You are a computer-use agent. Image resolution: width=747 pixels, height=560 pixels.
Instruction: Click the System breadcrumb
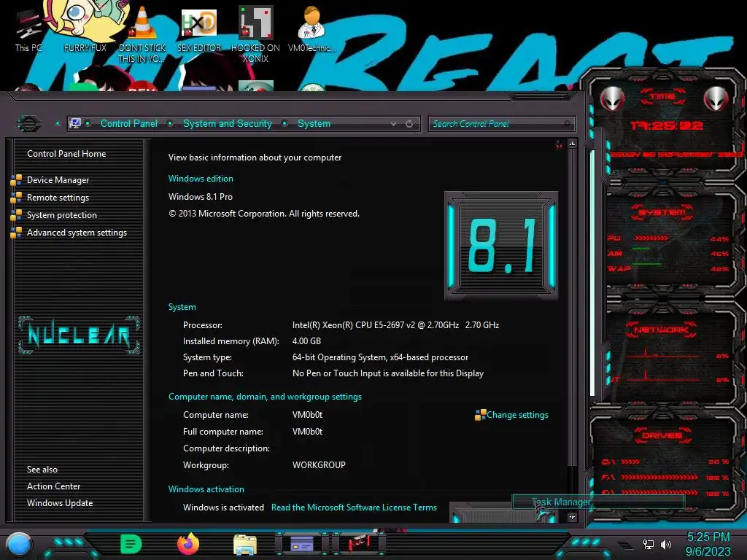[314, 123]
